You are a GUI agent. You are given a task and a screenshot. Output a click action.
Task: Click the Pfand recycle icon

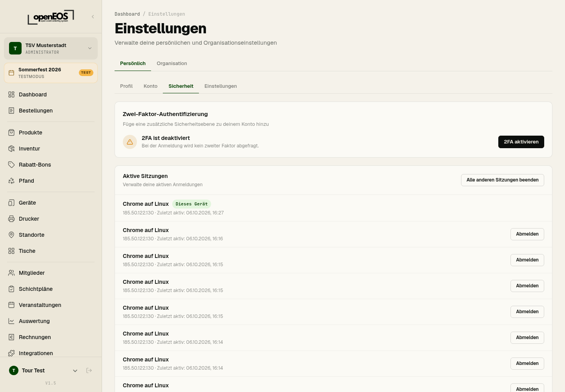[11, 181]
